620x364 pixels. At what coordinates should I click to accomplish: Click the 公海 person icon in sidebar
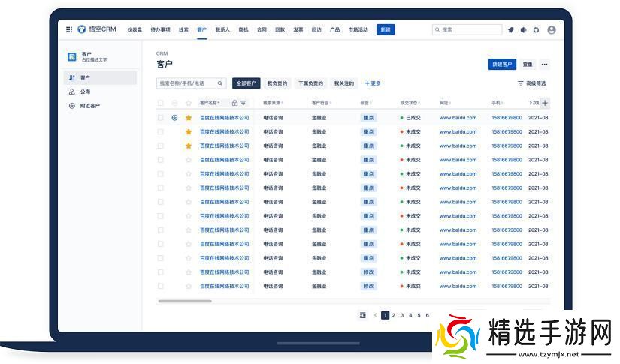(71, 92)
